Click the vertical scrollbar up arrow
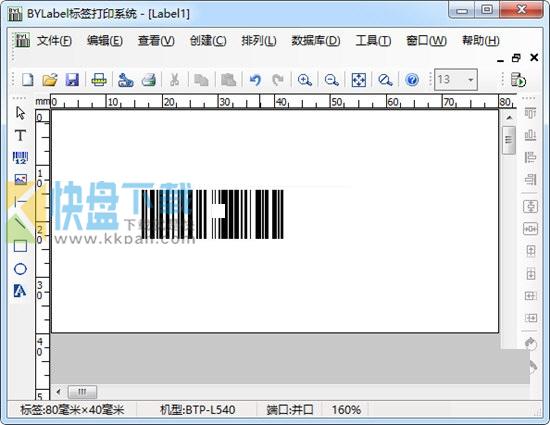This screenshot has width=550, height=425. [x=509, y=118]
